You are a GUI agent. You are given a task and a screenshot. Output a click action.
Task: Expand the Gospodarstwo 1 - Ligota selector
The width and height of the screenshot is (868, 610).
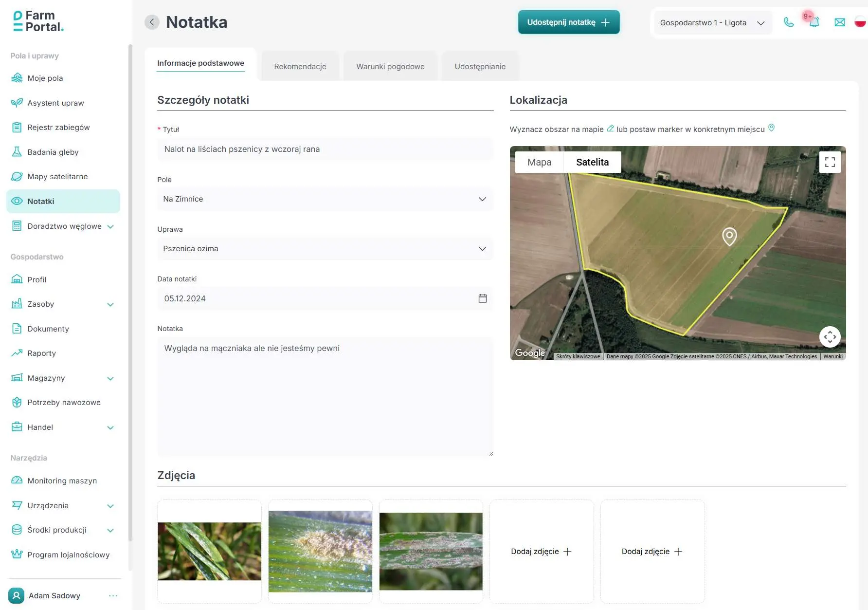[712, 22]
